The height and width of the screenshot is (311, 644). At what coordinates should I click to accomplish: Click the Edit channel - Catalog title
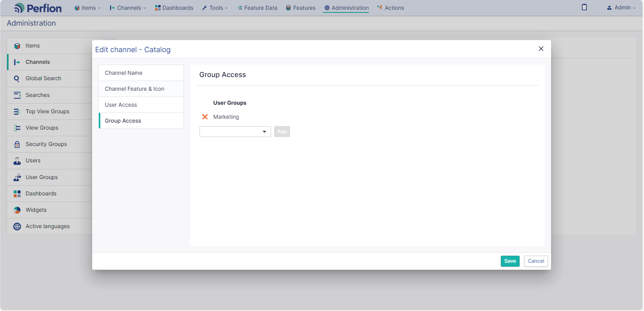[x=133, y=49]
